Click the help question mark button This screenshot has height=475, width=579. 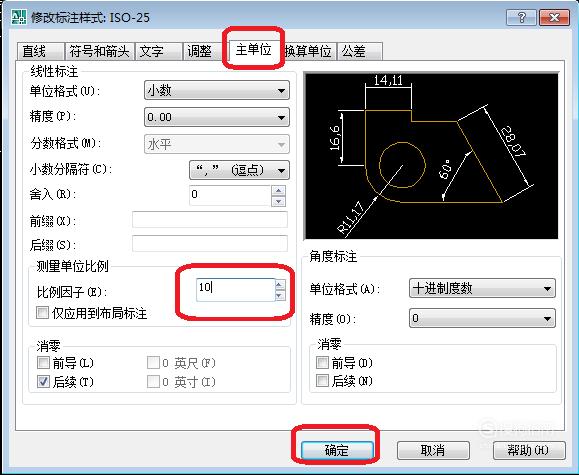521,17
